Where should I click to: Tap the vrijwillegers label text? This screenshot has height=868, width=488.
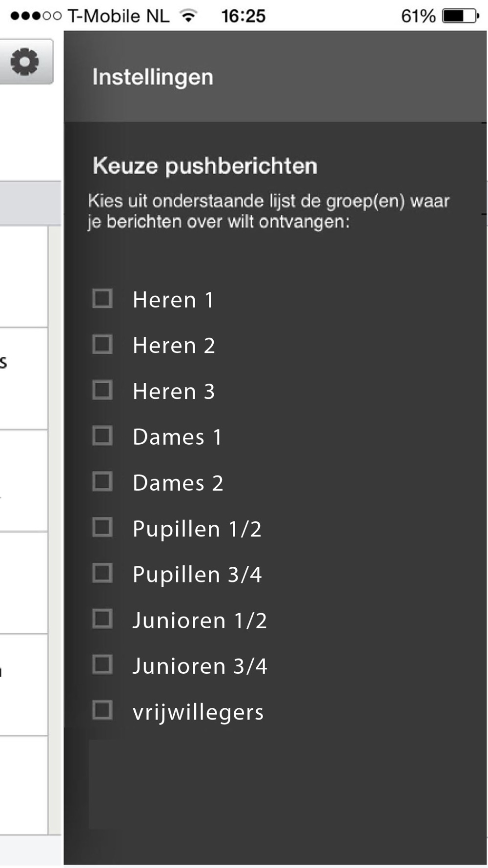(x=198, y=712)
